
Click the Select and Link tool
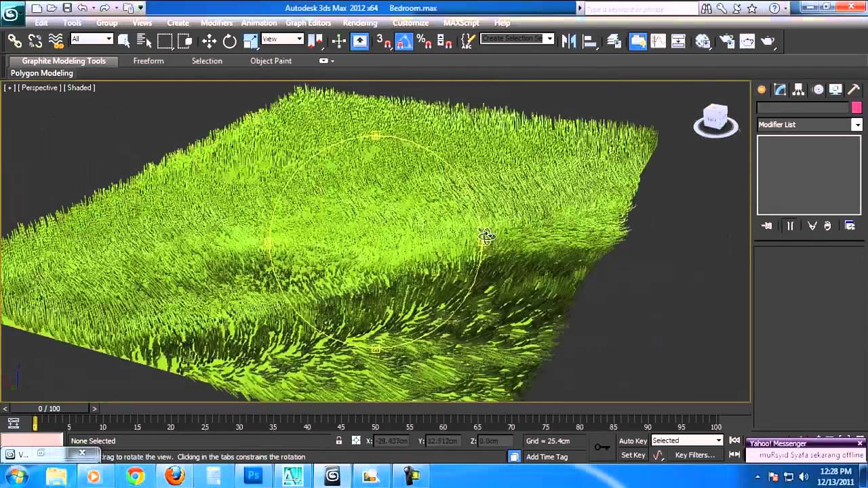click(x=14, y=41)
